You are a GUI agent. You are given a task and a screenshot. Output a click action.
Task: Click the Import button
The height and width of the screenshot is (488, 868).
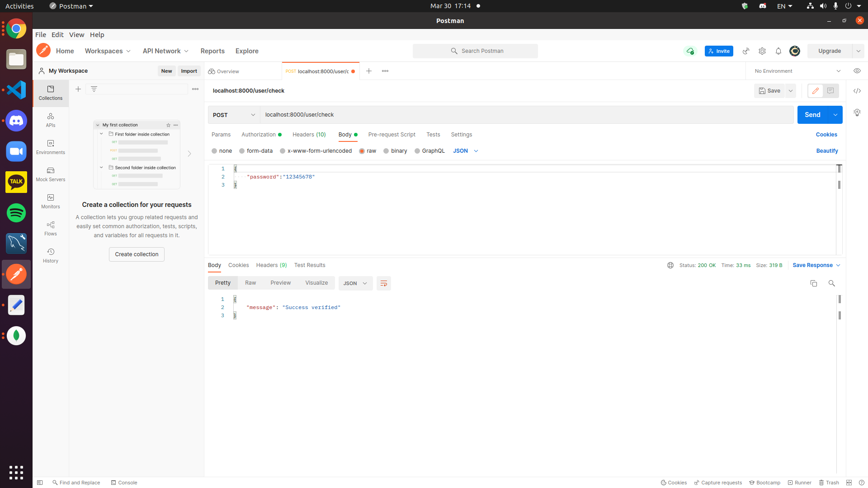(189, 71)
